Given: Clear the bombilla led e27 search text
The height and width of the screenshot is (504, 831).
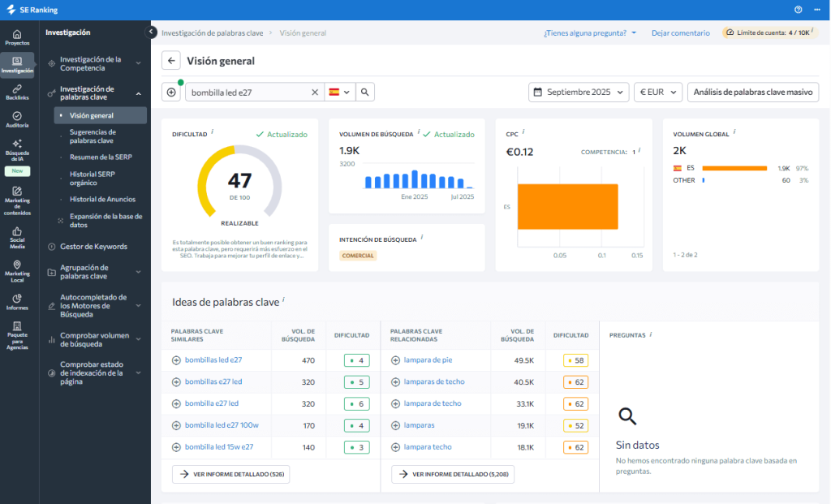Looking at the screenshot, I should 315,93.
